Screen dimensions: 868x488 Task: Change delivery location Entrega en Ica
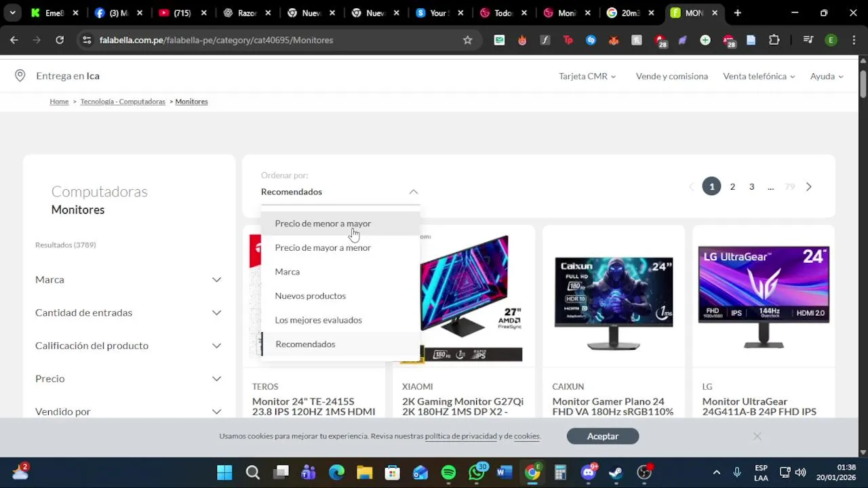click(x=68, y=76)
